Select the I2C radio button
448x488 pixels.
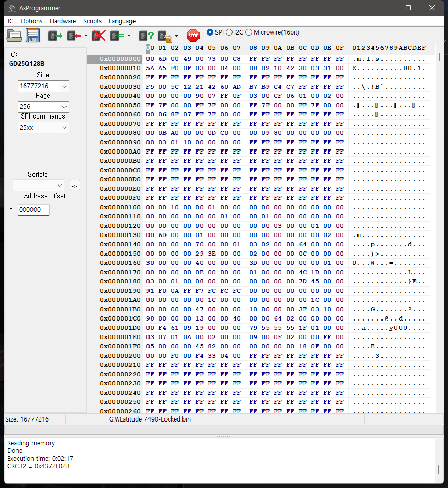229,32
